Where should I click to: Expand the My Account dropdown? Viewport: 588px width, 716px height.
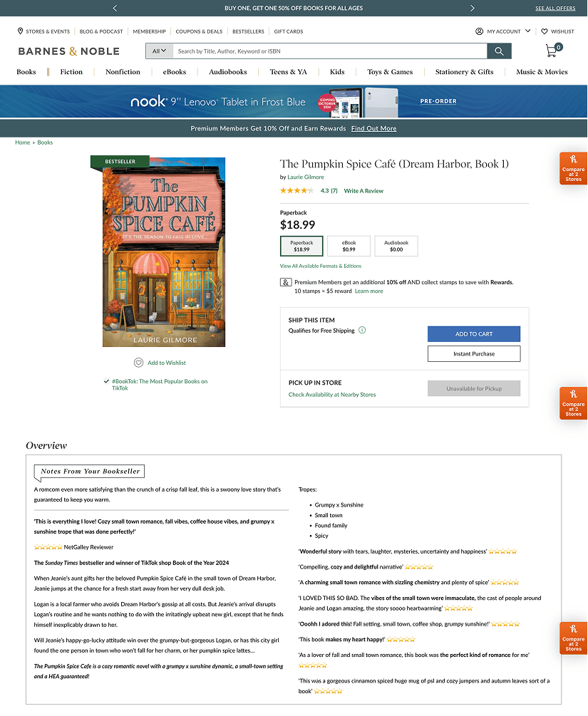pyautogui.click(x=503, y=31)
